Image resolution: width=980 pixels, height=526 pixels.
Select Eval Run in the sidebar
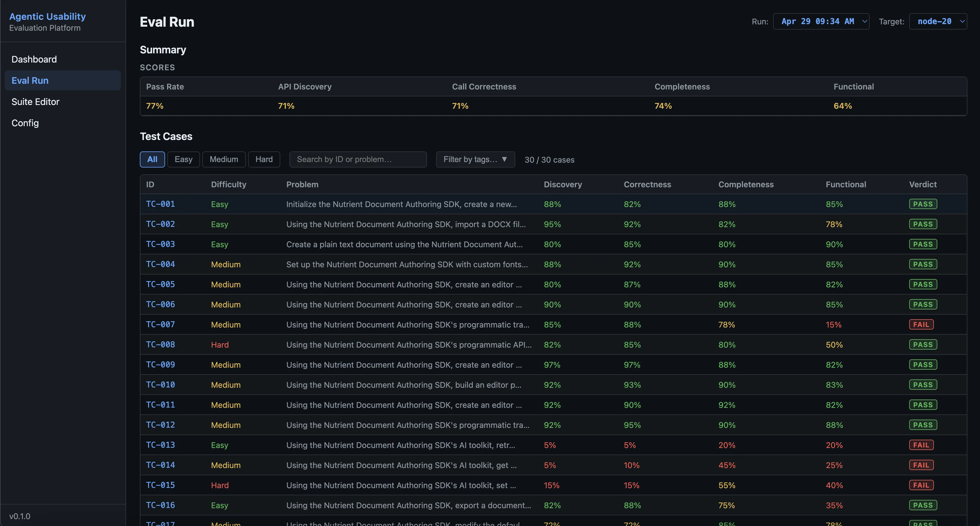[62, 80]
